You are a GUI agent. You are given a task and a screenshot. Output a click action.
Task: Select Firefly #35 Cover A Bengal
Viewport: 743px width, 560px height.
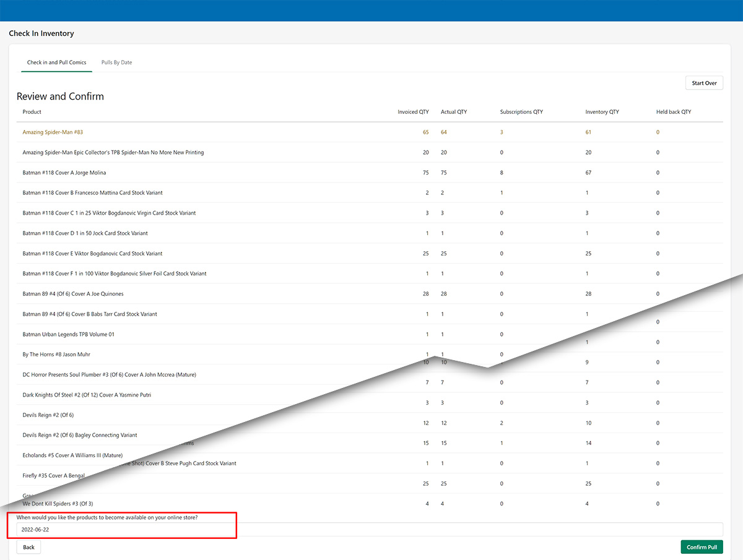tap(53, 476)
